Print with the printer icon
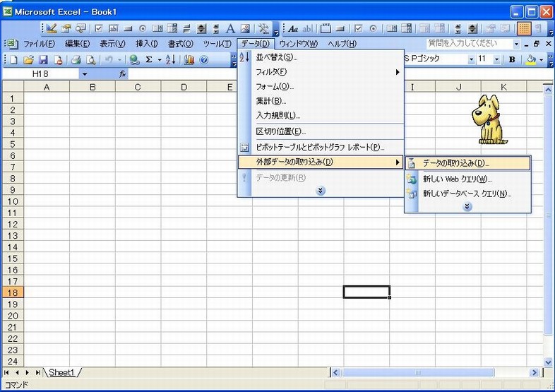 tap(76, 60)
